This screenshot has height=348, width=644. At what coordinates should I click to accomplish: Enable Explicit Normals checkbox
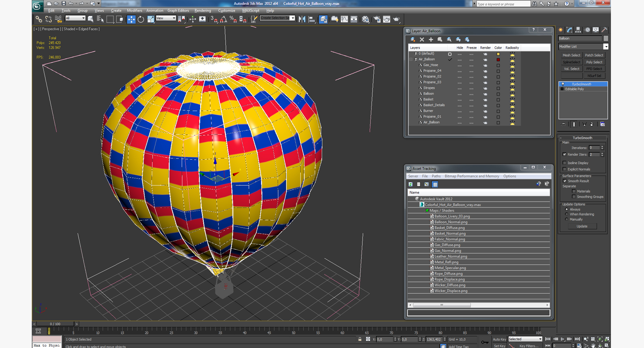coord(565,169)
